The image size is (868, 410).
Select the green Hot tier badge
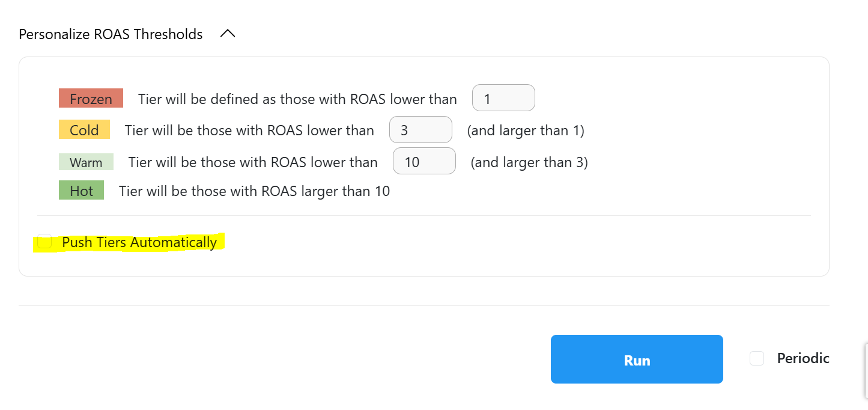(81, 191)
